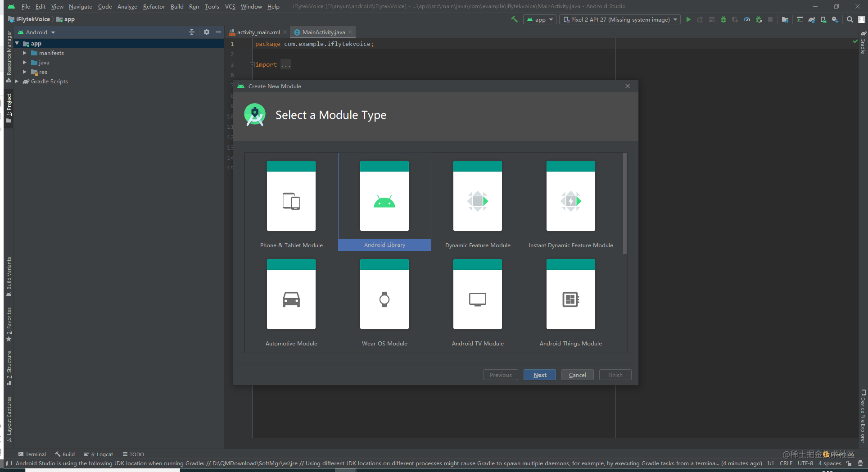
Task: Choose the Wear OS Module type
Action: pos(384,300)
